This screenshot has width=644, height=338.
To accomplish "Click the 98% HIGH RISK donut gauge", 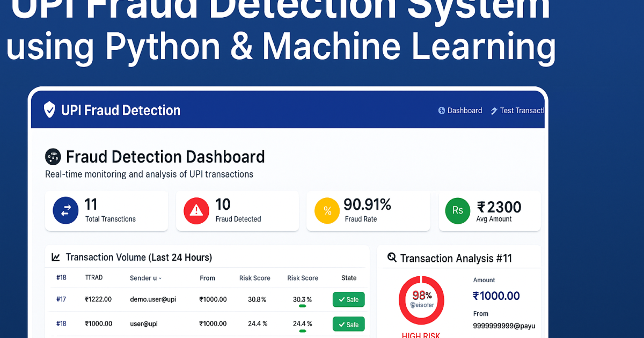I will point(421,300).
